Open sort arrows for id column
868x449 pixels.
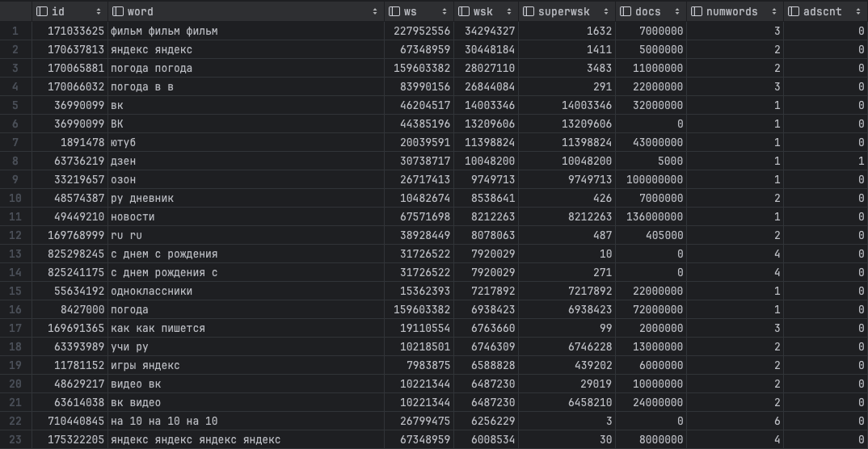(x=99, y=11)
